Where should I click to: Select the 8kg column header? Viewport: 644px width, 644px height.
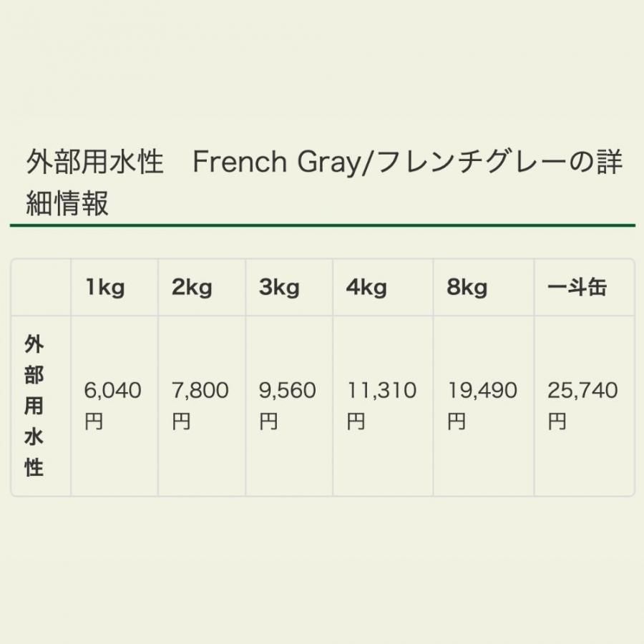(x=467, y=288)
